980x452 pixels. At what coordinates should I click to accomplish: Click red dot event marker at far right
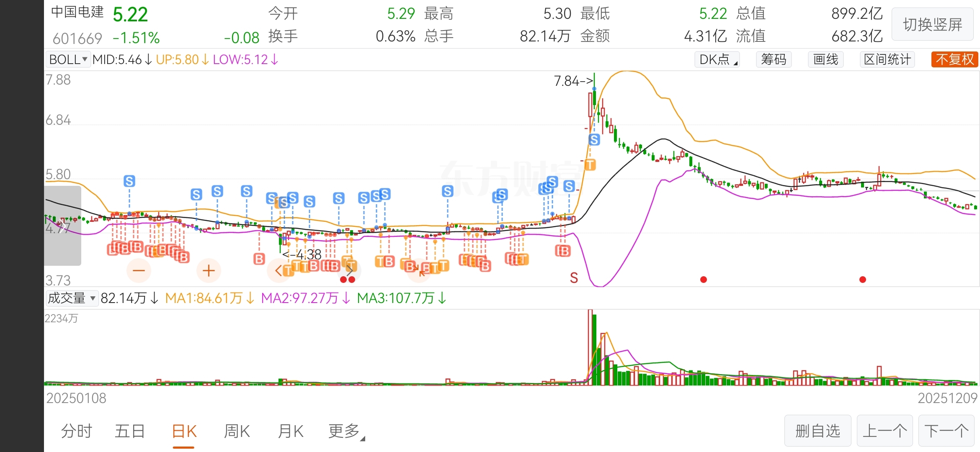pyautogui.click(x=862, y=280)
